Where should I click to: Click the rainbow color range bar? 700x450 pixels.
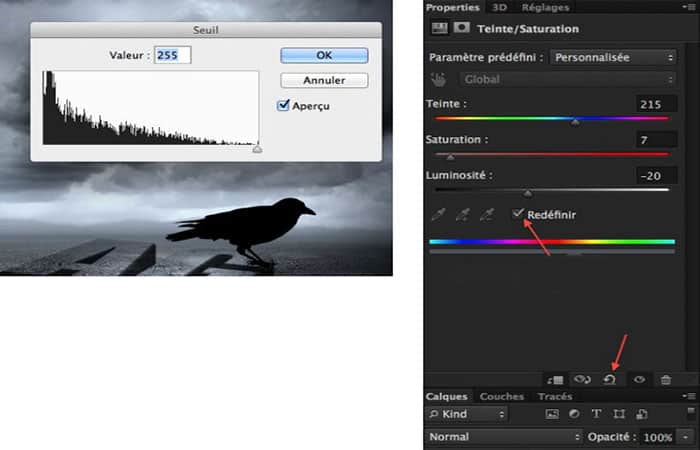552,242
